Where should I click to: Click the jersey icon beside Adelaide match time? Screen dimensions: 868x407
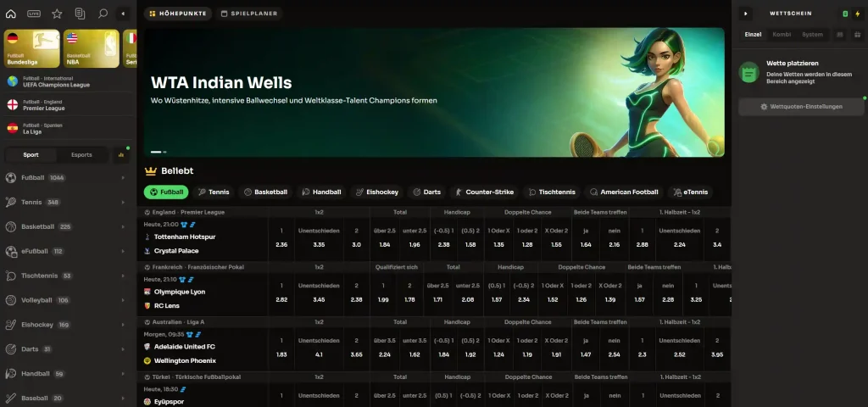point(190,334)
